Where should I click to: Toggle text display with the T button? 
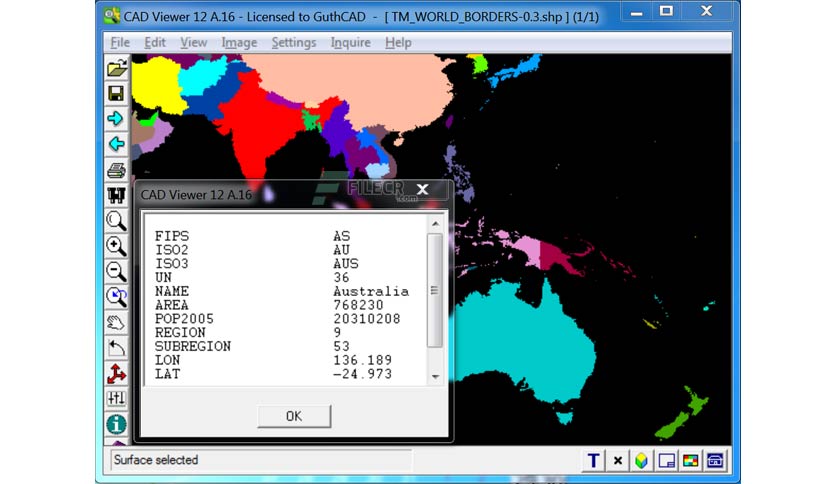click(593, 461)
